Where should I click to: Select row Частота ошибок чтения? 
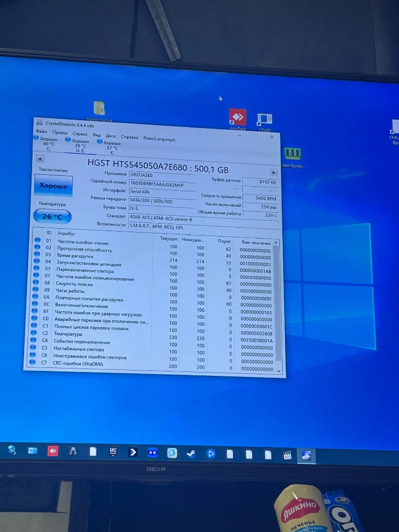click(x=154, y=245)
